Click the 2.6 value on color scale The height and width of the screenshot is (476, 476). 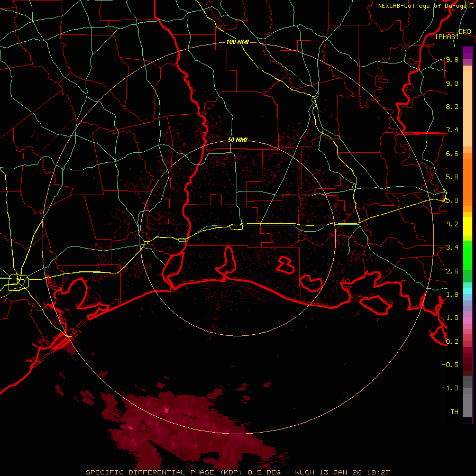(x=452, y=271)
